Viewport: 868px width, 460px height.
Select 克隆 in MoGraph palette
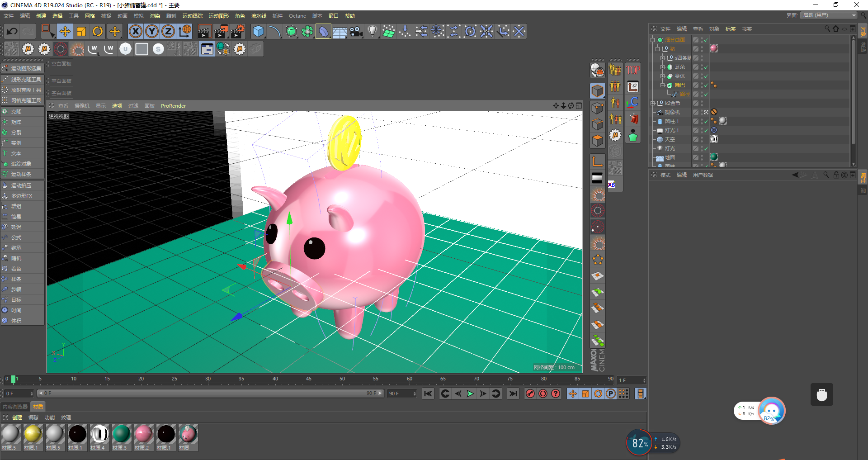point(23,112)
